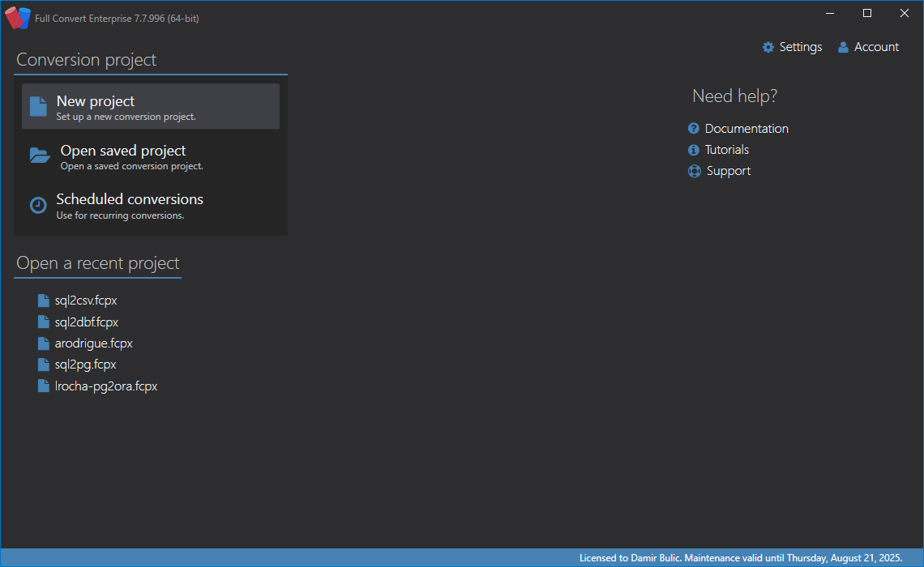This screenshot has height=567, width=924.
Task: Click the Account person icon
Action: (843, 48)
